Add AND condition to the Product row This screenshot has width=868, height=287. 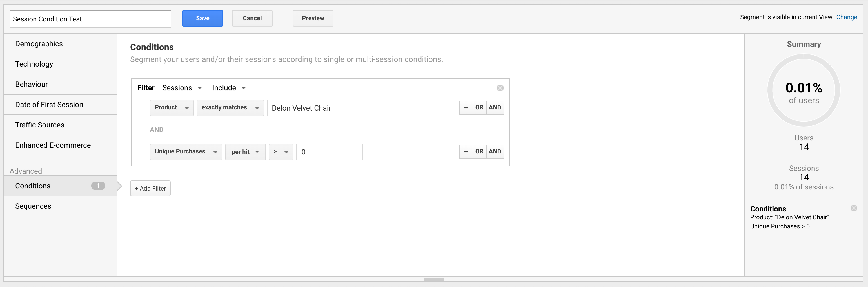(495, 108)
